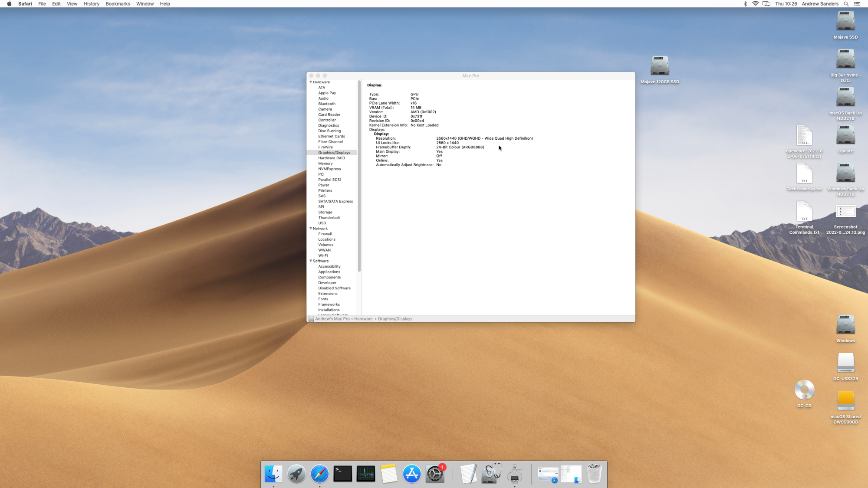868x488 pixels.
Task: Select the OC-CD disc on desktop
Action: [804, 390]
